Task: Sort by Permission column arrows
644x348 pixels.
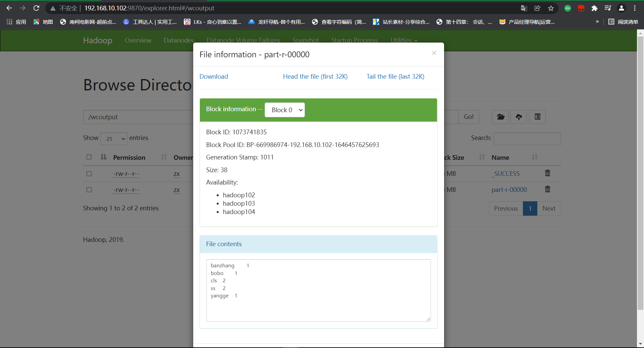Action: pos(164,157)
